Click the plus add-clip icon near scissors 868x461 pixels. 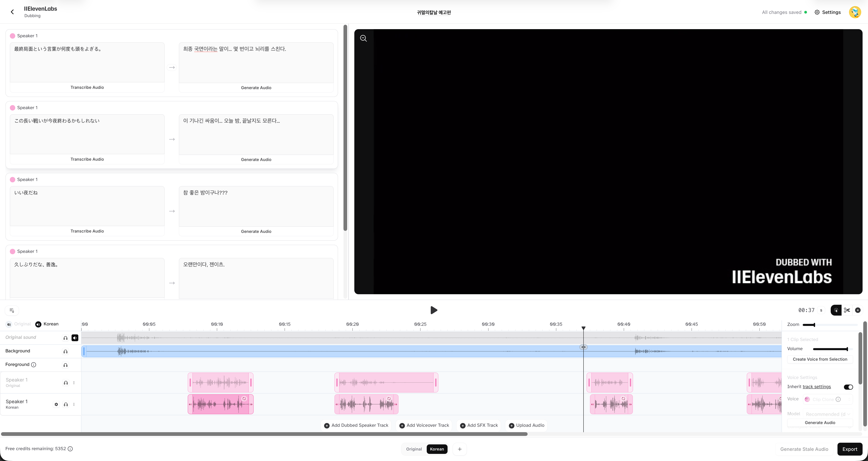[x=858, y=310]
